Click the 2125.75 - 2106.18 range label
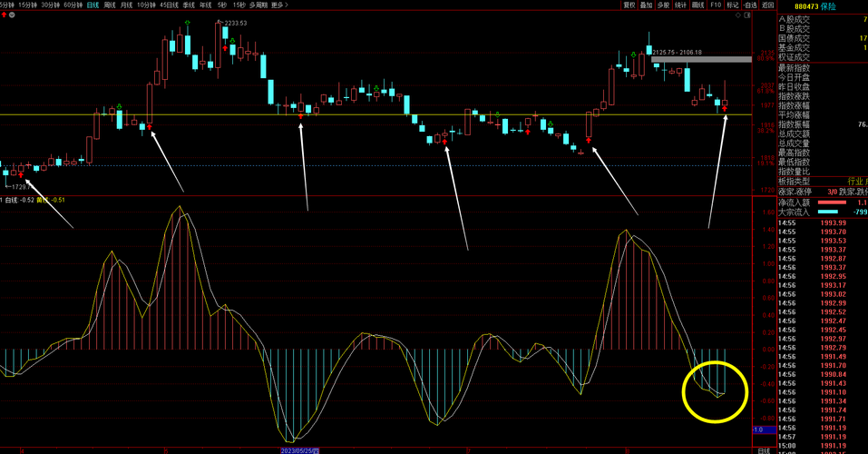Screen dimensions: 868x454 click(677, 52)
